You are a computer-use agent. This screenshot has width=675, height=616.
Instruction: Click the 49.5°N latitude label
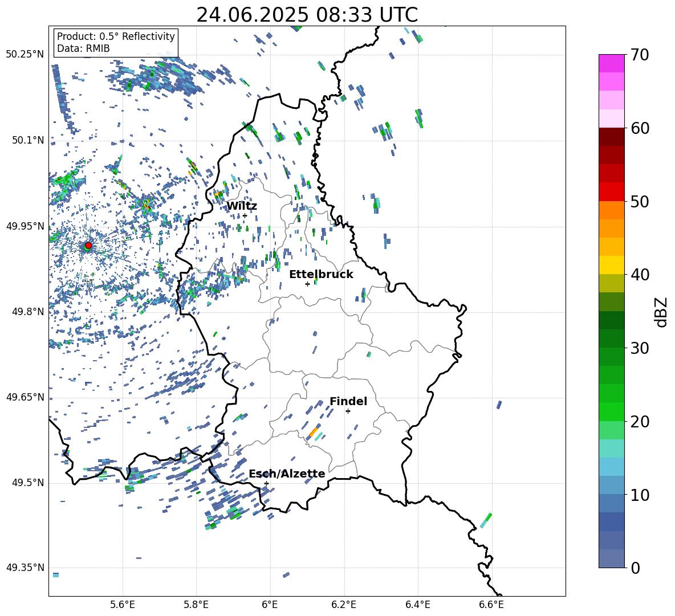[x=28, y=483]
